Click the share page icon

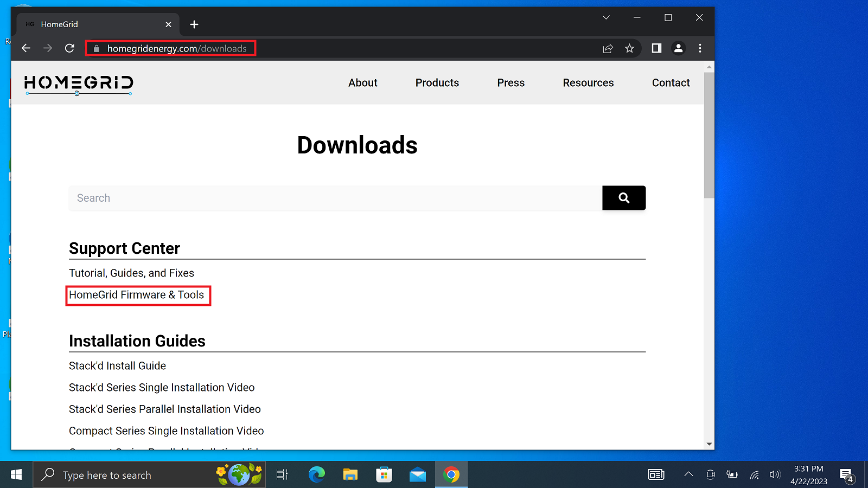pos(608,48)
